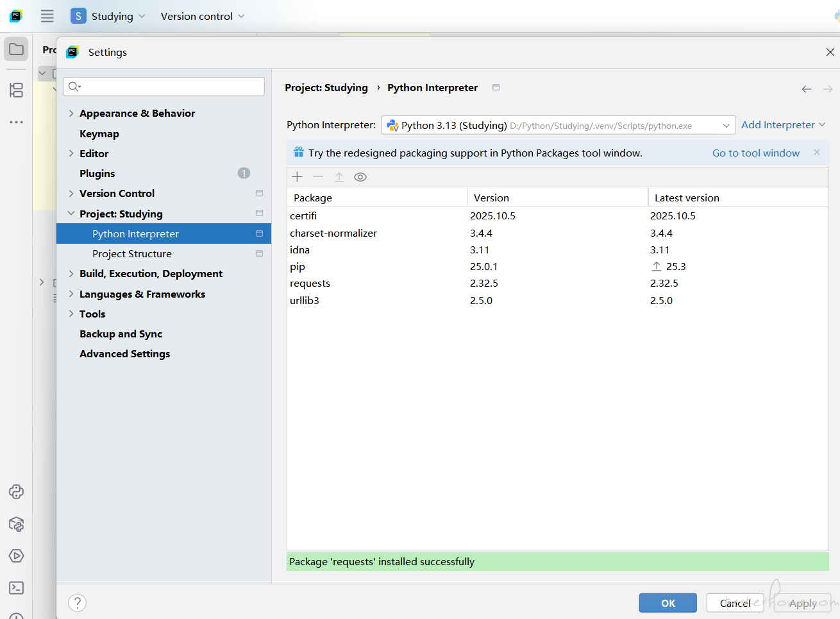This screenshot has width=840, height=619.
Task: Expand the Appearance & Behavior section
Action: point(71,114)
